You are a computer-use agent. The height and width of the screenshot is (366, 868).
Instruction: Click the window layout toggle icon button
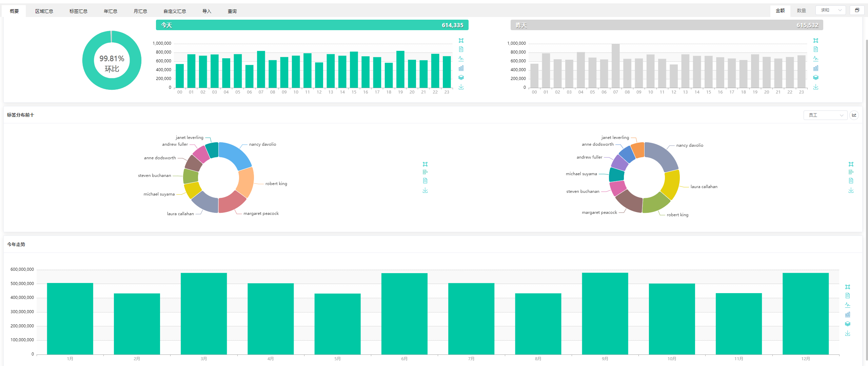pos(857,10)
